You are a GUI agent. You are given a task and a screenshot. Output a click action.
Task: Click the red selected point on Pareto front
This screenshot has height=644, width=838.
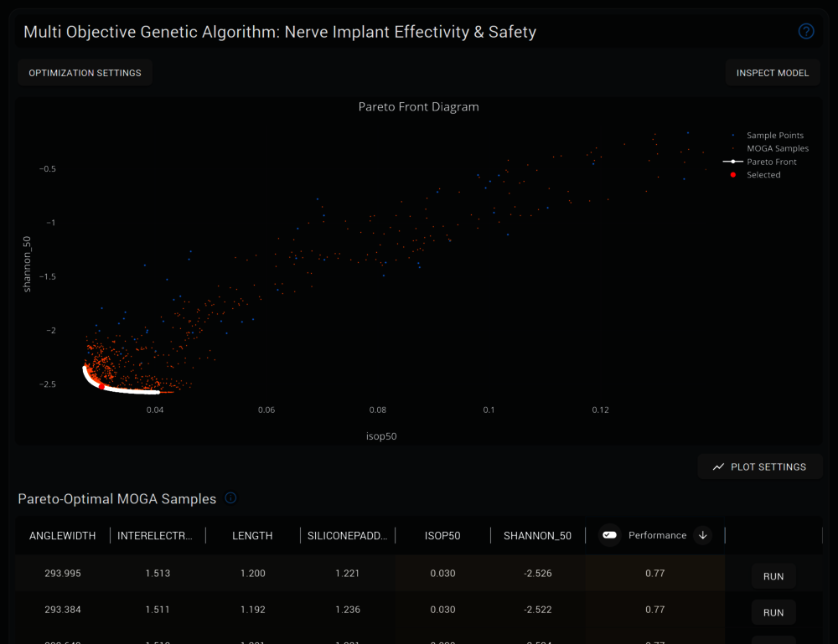(102, 386)
